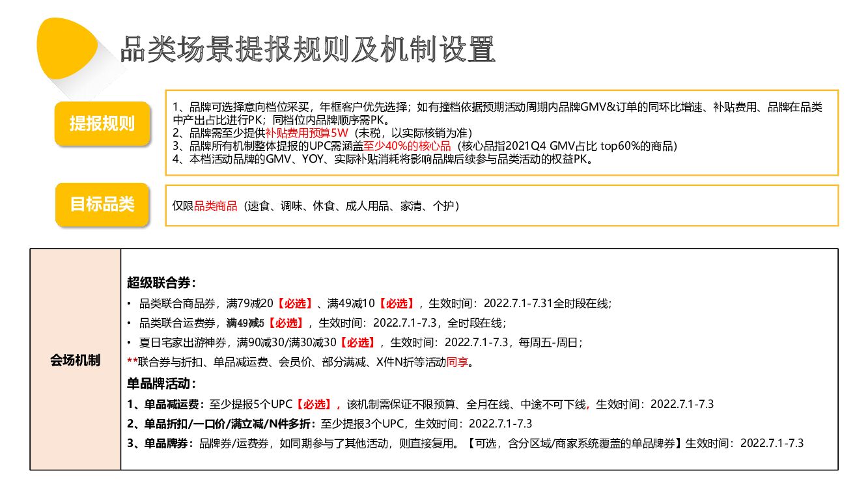Select the yellow 提报规则 label box

click(x=102, y=123)
